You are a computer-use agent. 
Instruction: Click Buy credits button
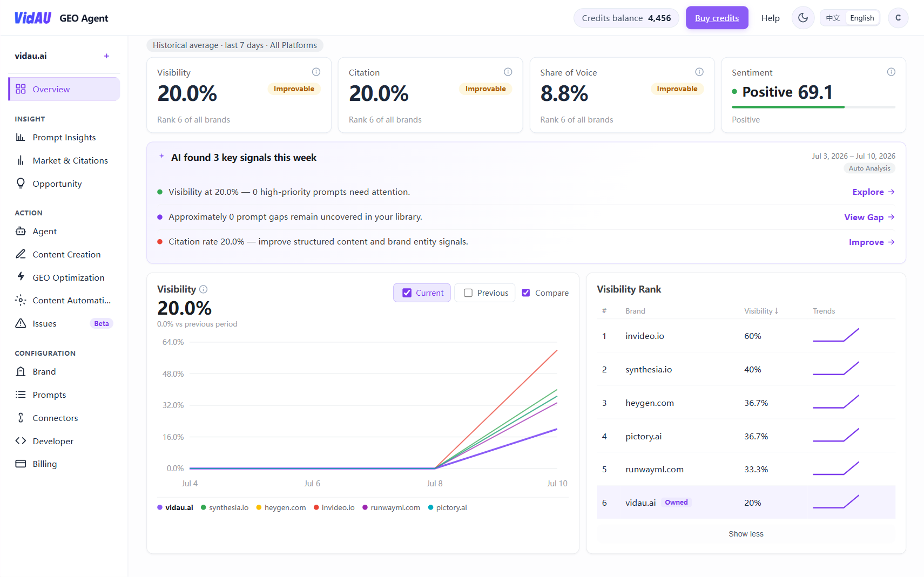pyautogui.click(x=717, y=18)
